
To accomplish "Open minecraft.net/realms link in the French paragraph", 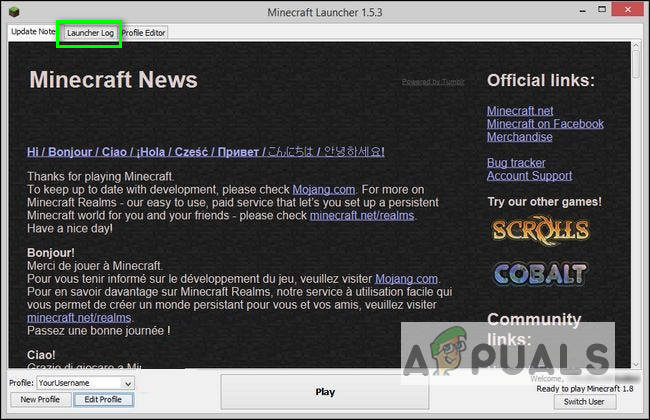I will click(x=79, y=318).
